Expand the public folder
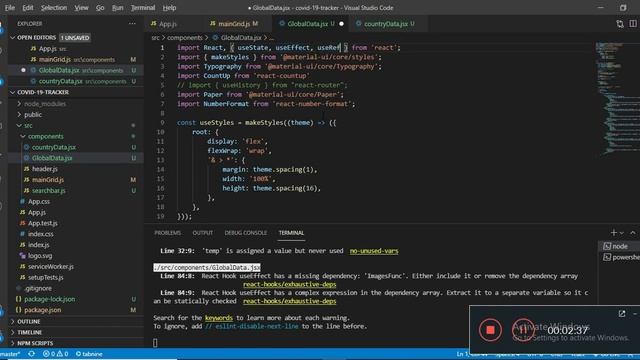 (x=33, y=115)
